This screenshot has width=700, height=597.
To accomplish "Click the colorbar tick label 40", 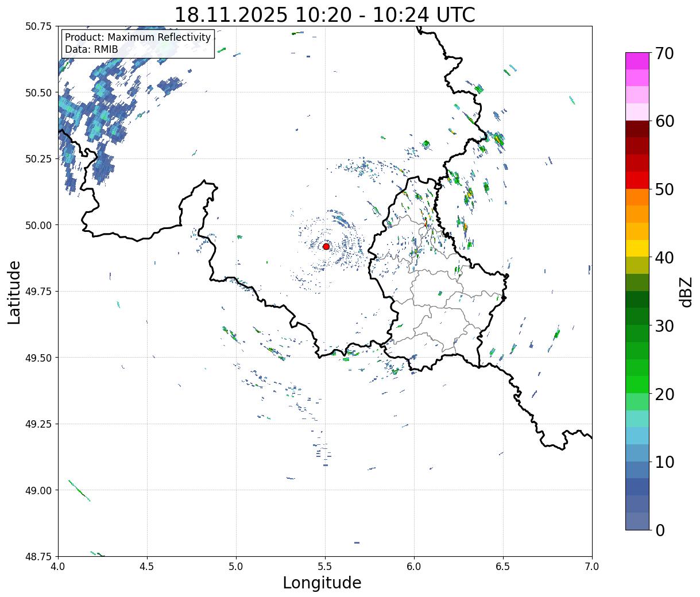I will (664, 257).
